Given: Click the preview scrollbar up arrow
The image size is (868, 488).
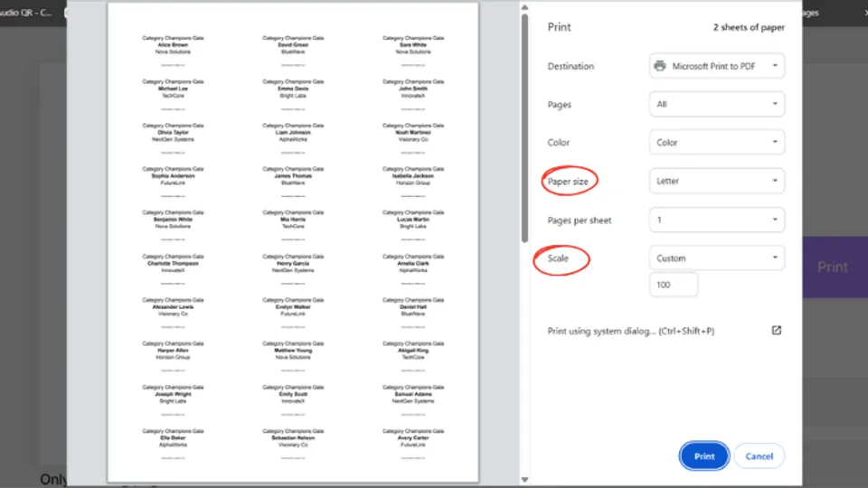Looking at the screenshot, I should pos(524,8).
